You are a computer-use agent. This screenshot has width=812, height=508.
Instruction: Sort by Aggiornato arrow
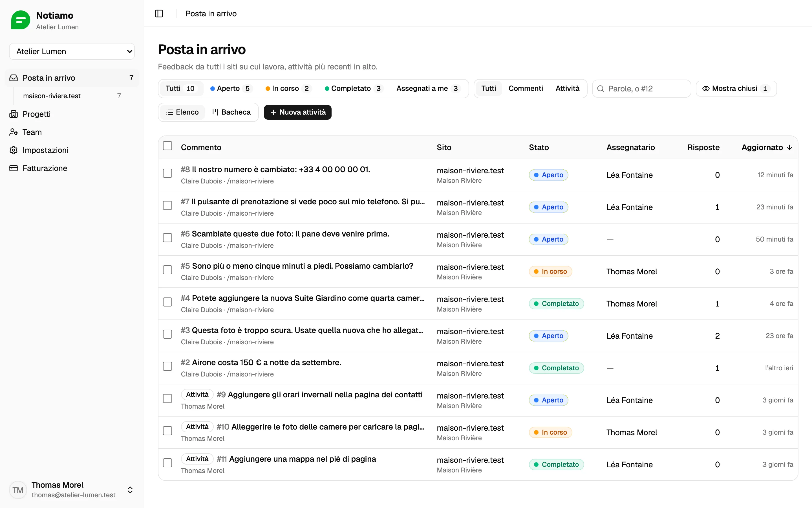coord(789,147)
